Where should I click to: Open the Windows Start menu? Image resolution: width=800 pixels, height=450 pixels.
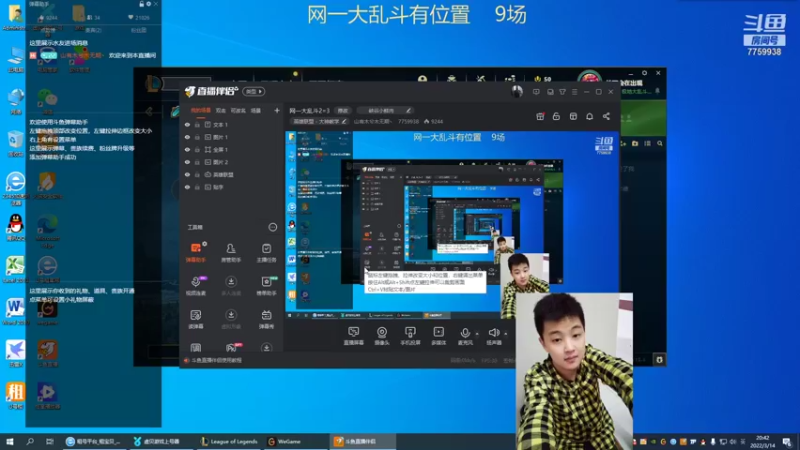[x=10, y=441]
